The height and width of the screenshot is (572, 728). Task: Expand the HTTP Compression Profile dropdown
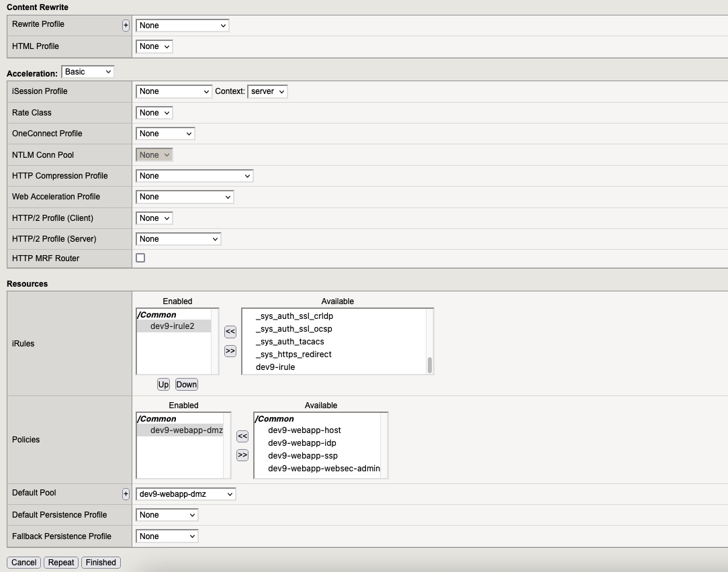tap(194, 176)
